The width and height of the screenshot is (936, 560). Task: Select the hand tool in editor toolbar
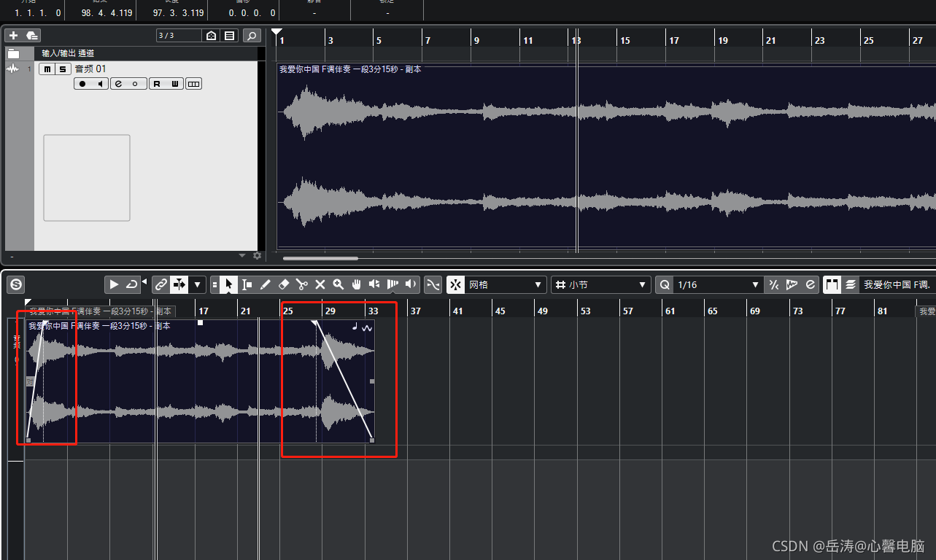357,284
